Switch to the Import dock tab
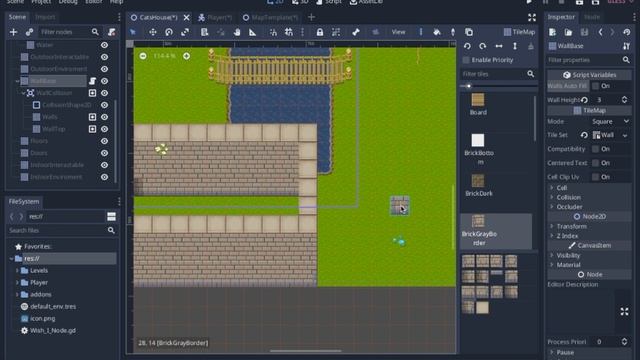Image resolution: width=640 pixels, height=360 pixels. click(x=45, y=17)
